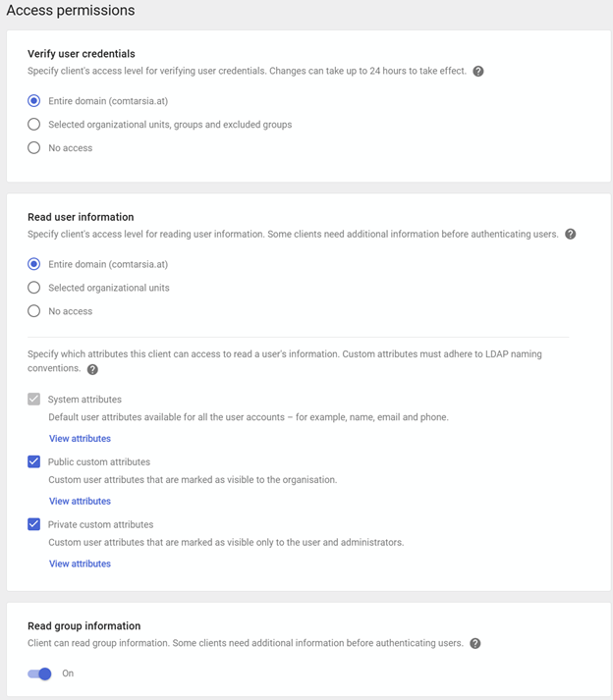Screen dimensions: 613x700
Task: Open View attributes link under System attributes
Action: (x=80, y=439)
